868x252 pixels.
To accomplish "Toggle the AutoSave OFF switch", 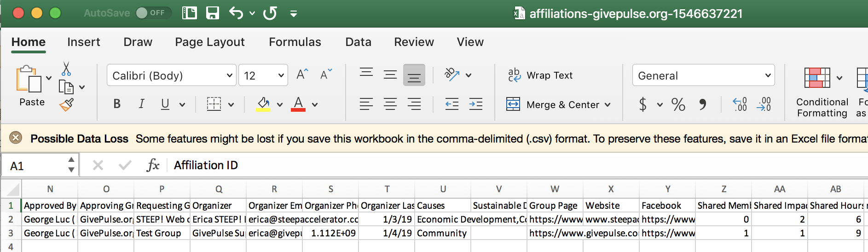I will click(x=153, y=13).
